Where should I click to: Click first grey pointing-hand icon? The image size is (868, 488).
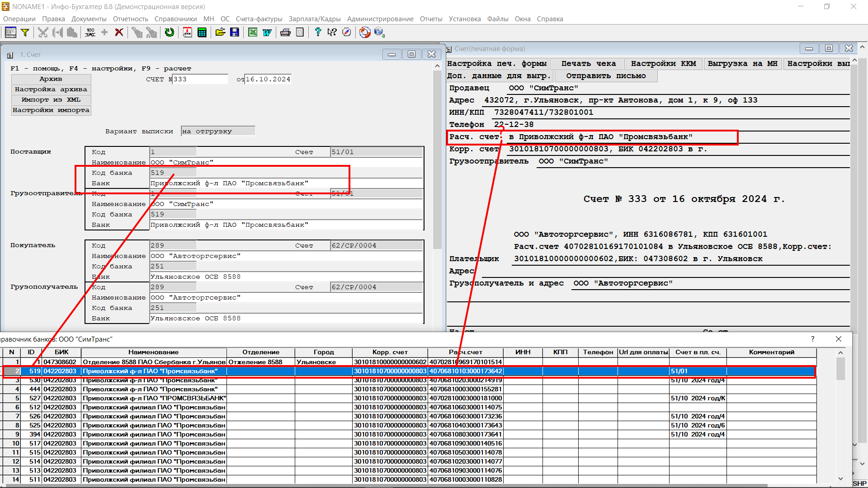[x=137, y=32]
